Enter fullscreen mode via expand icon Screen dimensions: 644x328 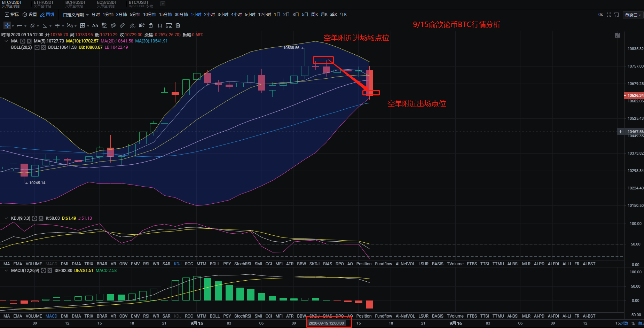point(609,15)
